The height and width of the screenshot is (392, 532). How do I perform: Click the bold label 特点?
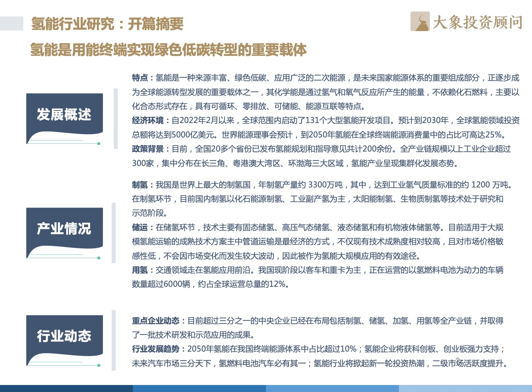coord(140,78)
